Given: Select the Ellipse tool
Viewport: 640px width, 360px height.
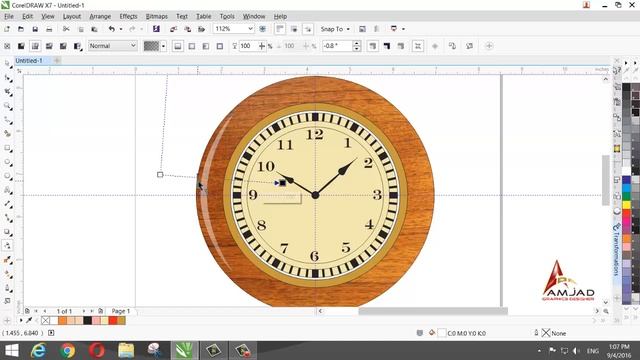Looking at the screenshot, I should click(x=7, y=162).
